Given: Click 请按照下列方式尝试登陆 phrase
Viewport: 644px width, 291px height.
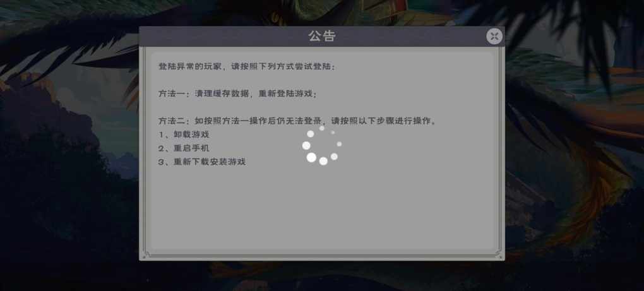Looking at the screenshot, I should pyautogui.click(x=283, y=66).
